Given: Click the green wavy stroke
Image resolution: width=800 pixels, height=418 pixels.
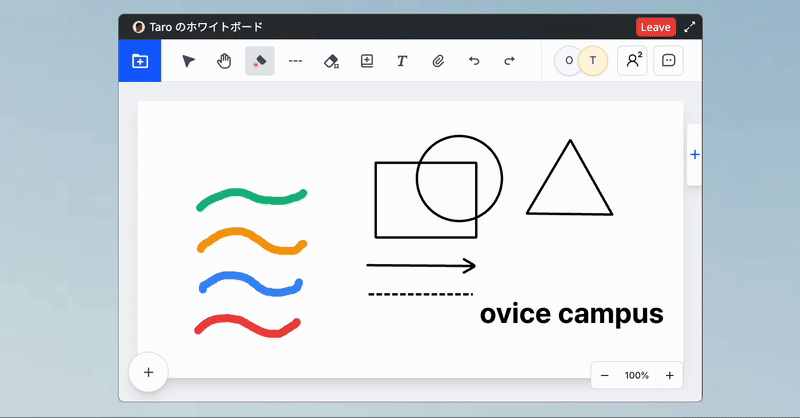Looking at the screenshot, I should (x=251, y=200).
